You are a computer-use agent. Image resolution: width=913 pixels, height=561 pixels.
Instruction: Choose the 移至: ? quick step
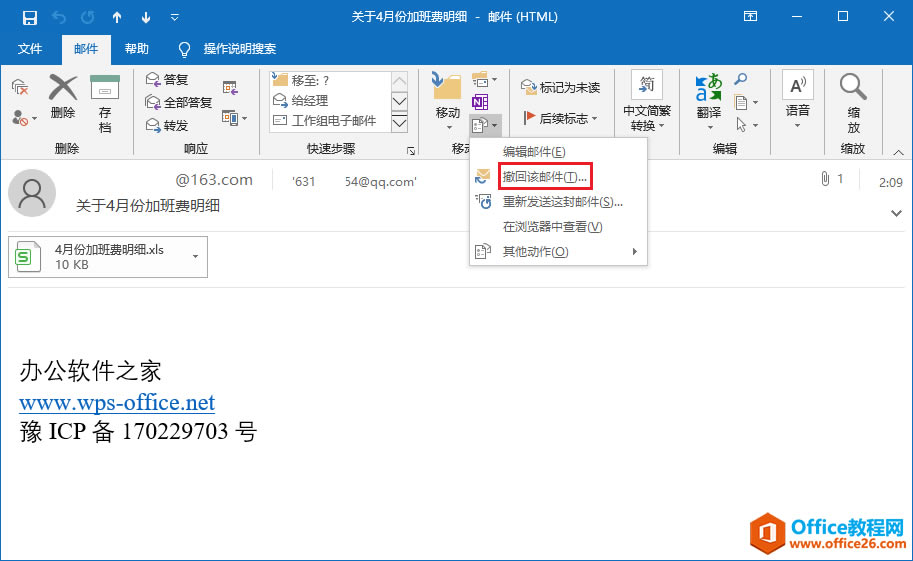tap(331, 80)
